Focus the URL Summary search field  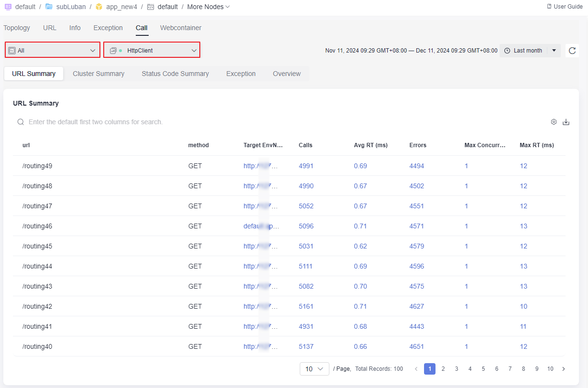(x=282, y=122)
